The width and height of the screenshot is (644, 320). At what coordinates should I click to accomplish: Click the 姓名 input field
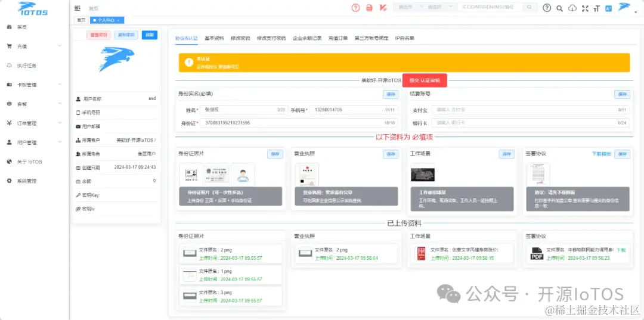coord(243,110)
